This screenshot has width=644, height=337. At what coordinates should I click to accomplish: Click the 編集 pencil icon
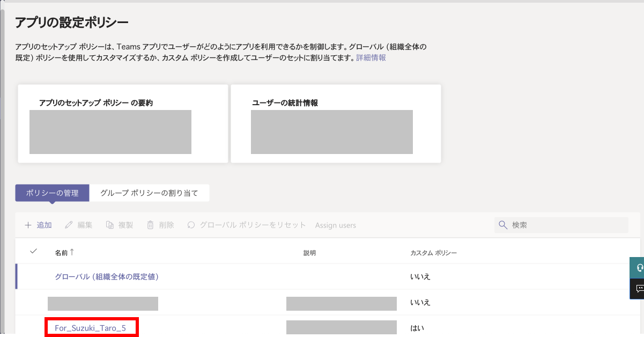[69, 225]
